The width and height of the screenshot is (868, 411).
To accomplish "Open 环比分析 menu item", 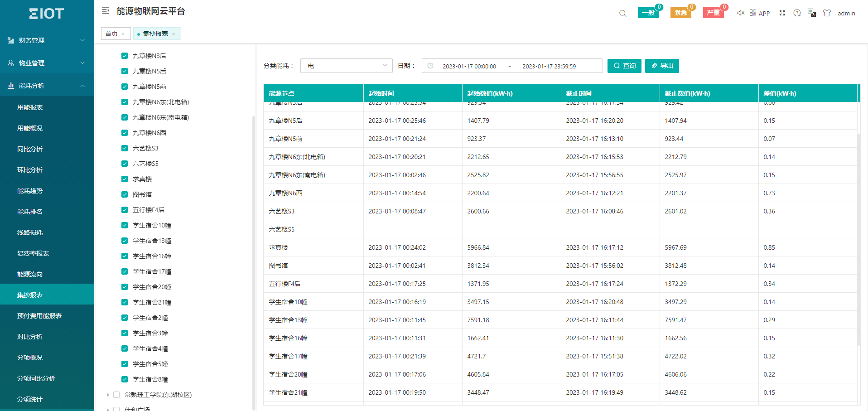I will pyautogui.click(x=47, y=170).
